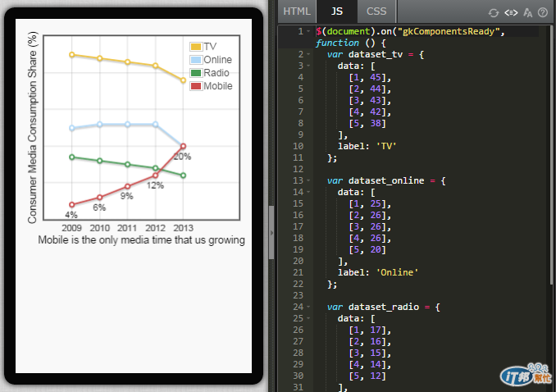Click the 'Consumer Media Consumption Share (%)' axis title
556x392 pixels.
pos(32,128)
